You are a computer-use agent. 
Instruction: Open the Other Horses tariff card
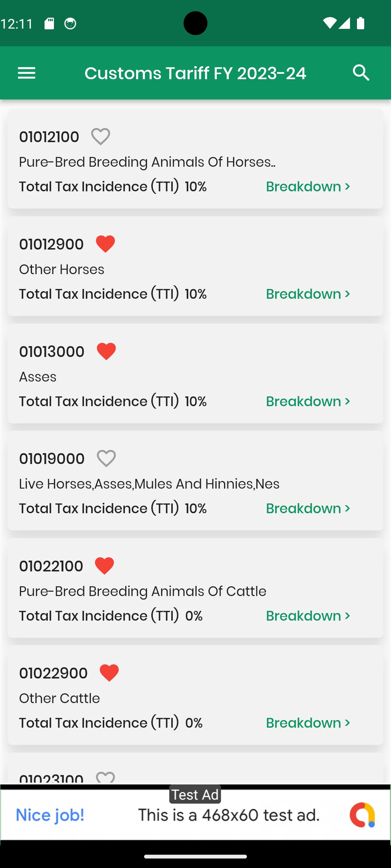pyautogui.click(x=195, y=269)
